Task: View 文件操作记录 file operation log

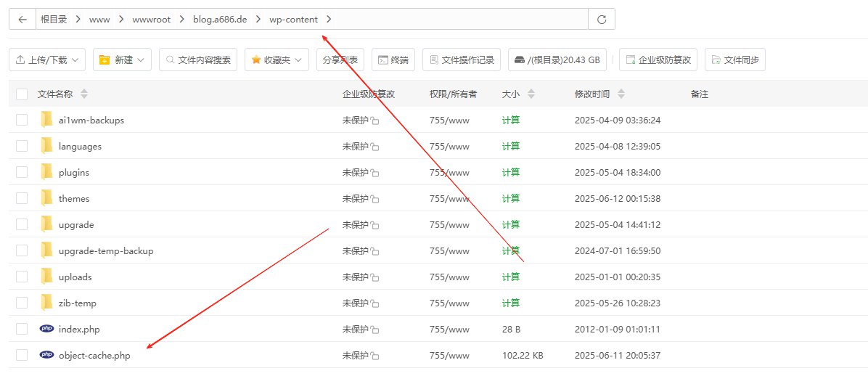Action: (x=462, y=60)
